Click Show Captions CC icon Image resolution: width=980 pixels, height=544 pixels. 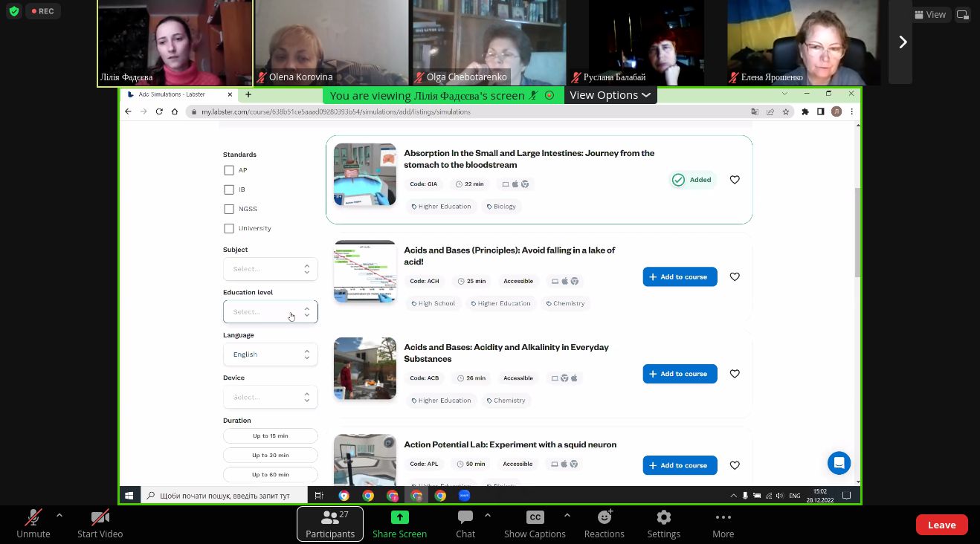535,518
